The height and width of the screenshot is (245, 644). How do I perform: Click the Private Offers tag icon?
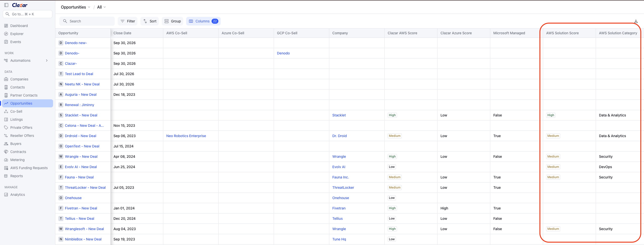(x=6, y=128)
